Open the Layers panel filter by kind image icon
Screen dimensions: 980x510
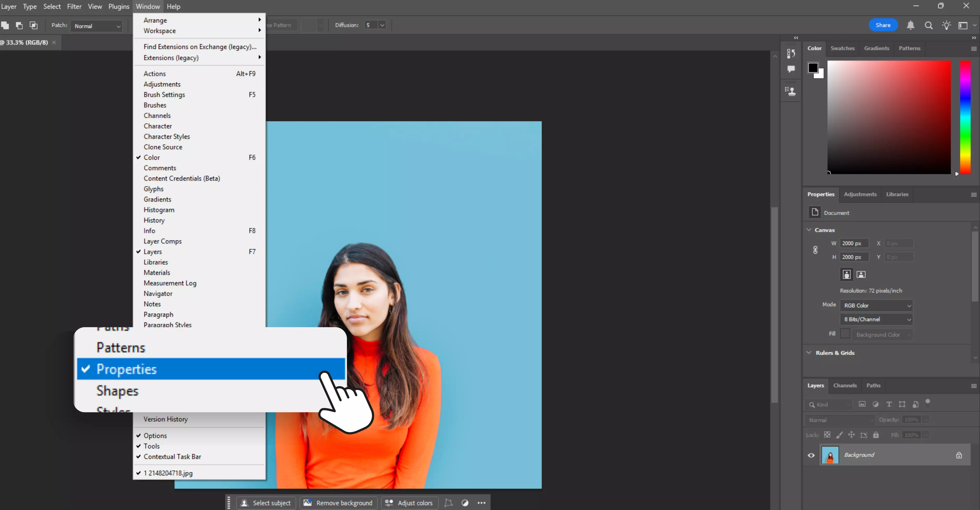point(862,404)
